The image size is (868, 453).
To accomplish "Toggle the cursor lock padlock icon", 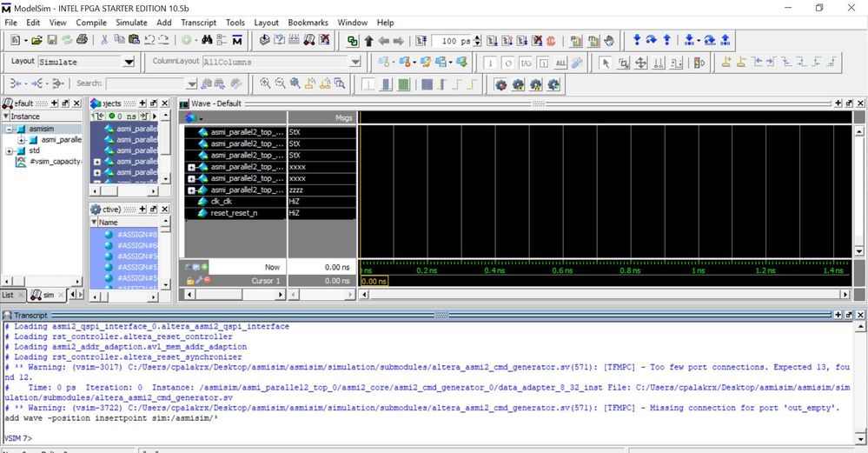I will (x=190, y=281).
